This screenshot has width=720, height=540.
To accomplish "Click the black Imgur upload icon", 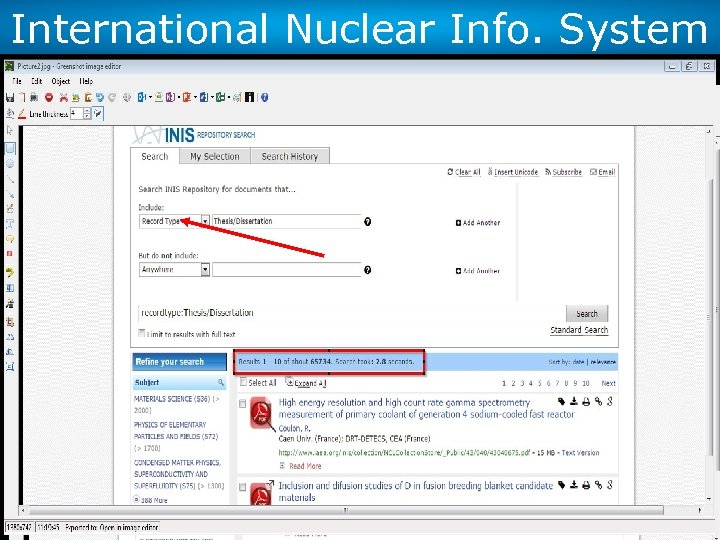I will (249, 97).
